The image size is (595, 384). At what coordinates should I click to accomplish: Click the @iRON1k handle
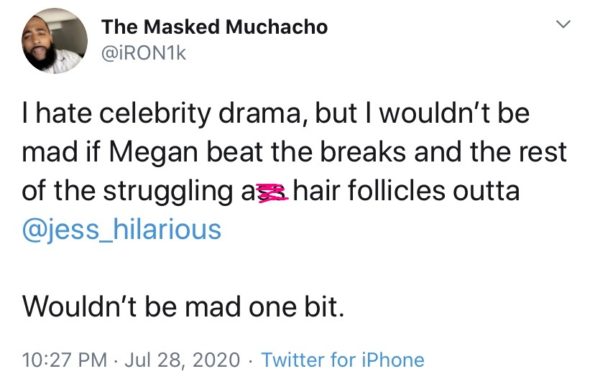click(143, 54)
